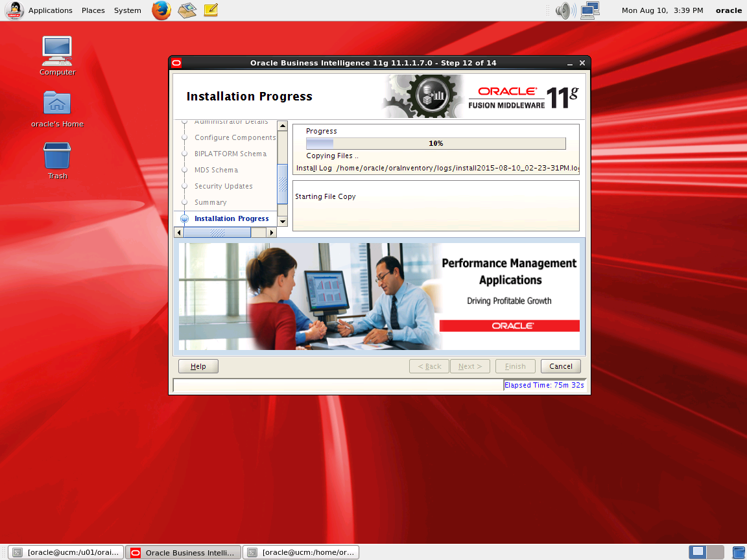
Task: Click the oracle user name in top panel
Action: point(728,10)
